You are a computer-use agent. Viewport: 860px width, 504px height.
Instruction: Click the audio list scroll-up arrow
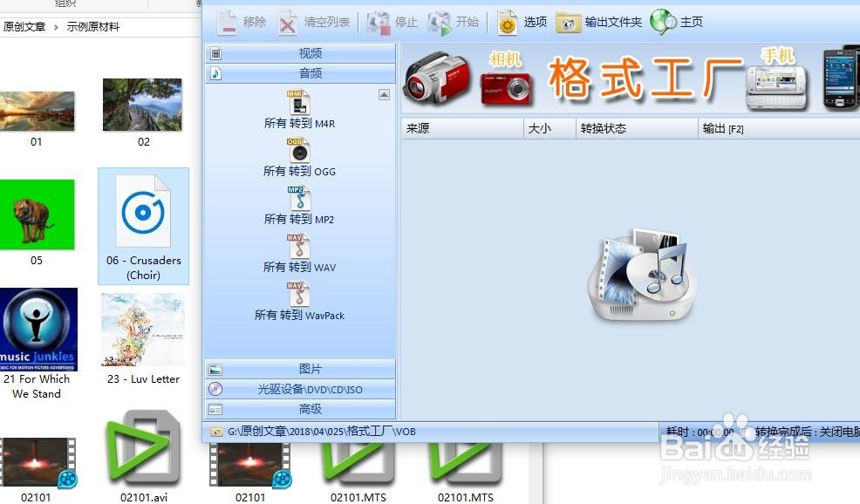coord(384,95)
